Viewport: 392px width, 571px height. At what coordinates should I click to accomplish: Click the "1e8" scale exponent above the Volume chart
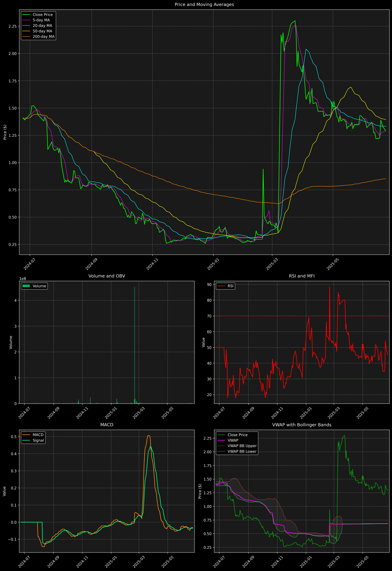23,279
